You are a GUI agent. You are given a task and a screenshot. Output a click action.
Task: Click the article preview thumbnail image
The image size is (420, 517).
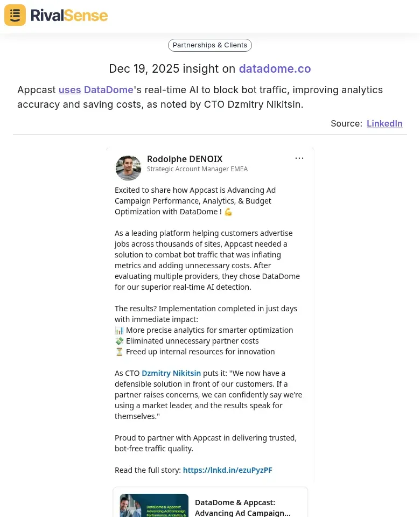coord(154,506)
